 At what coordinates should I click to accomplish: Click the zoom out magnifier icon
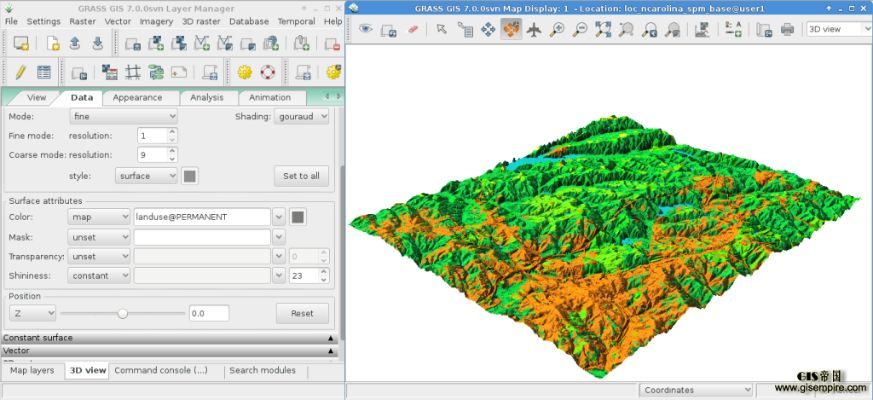[x=580, y=29]
